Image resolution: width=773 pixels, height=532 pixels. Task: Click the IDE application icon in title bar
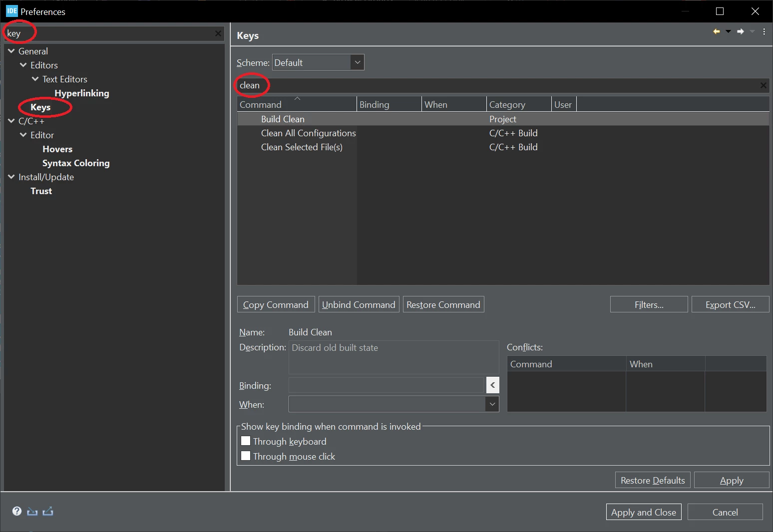(12, 11)
